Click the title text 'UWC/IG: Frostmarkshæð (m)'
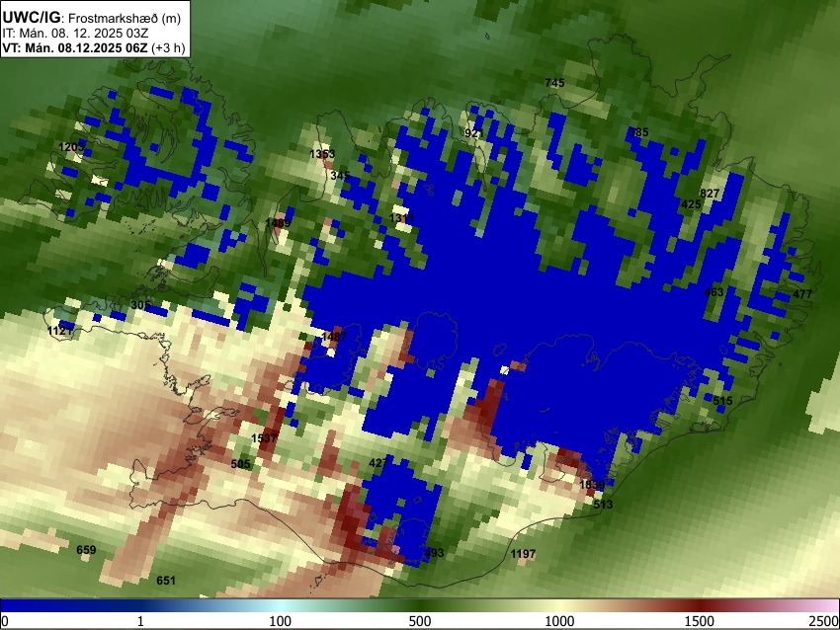This screenshot has height=630, width=840. click(92, 18)
